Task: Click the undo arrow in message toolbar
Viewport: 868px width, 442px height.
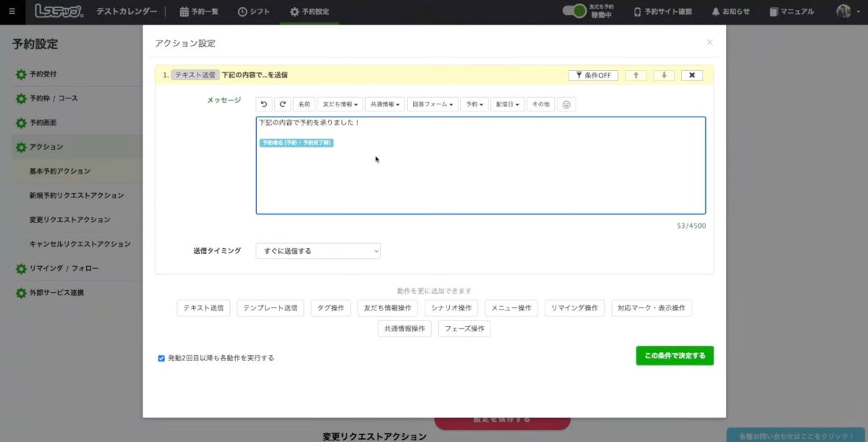Action: click(264, 105)
